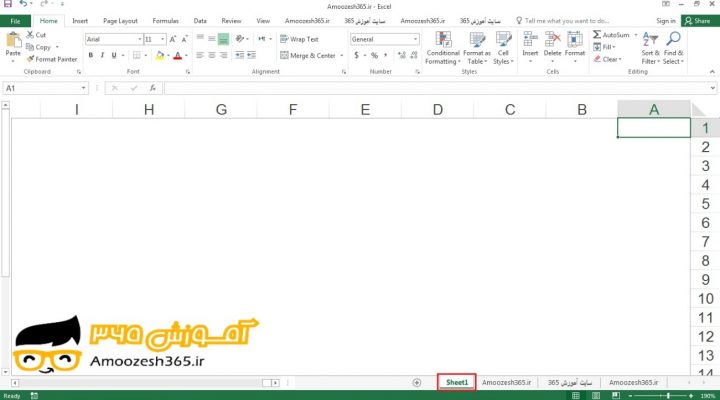Viewport: 720px width, 400px height.
Task: Expand Merge & Center options arrow
Action: 342,56
